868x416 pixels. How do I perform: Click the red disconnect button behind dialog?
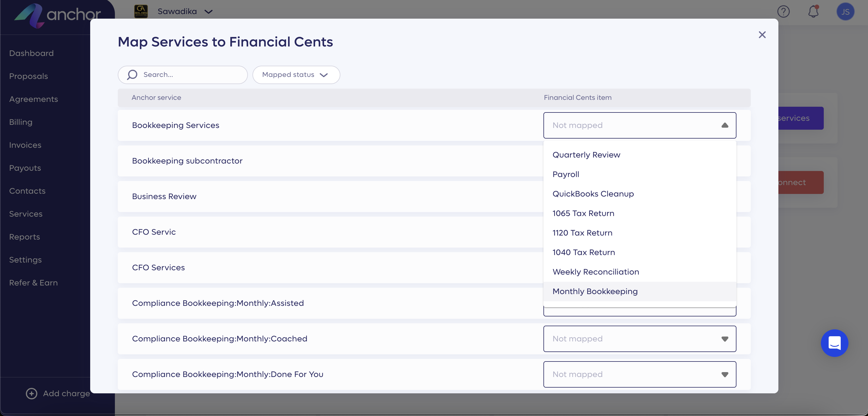(x=801, y=182)
